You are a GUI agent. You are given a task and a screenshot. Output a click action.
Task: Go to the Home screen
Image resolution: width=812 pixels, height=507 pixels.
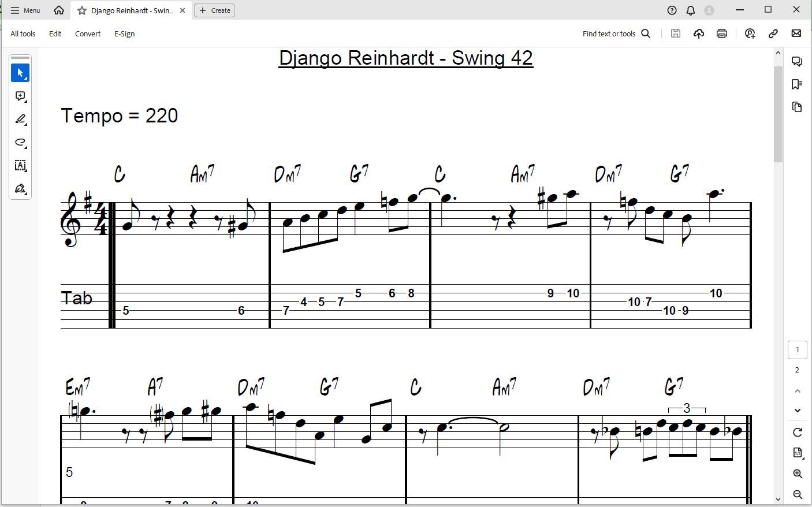[x=59, y=10]
